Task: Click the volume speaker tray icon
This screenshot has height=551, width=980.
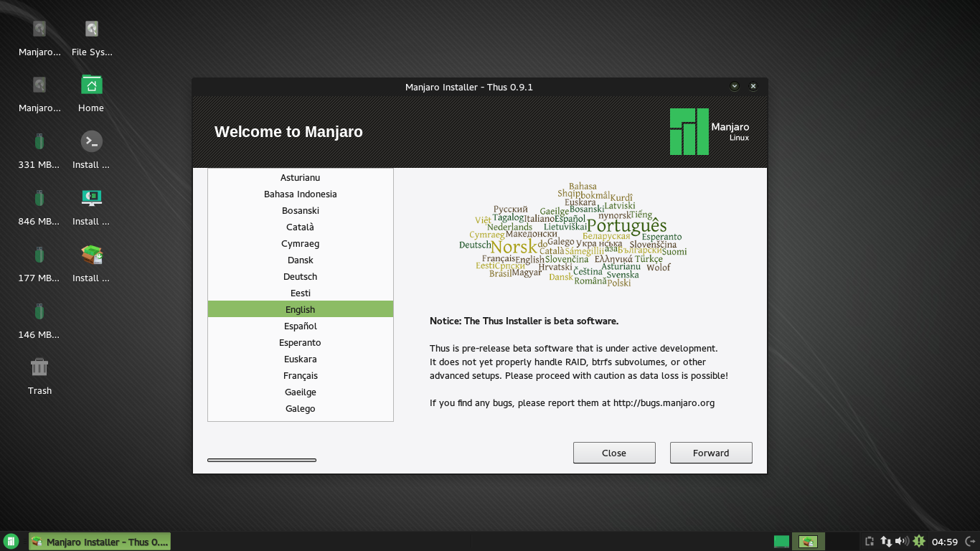Action: click(x=902, y=542)
